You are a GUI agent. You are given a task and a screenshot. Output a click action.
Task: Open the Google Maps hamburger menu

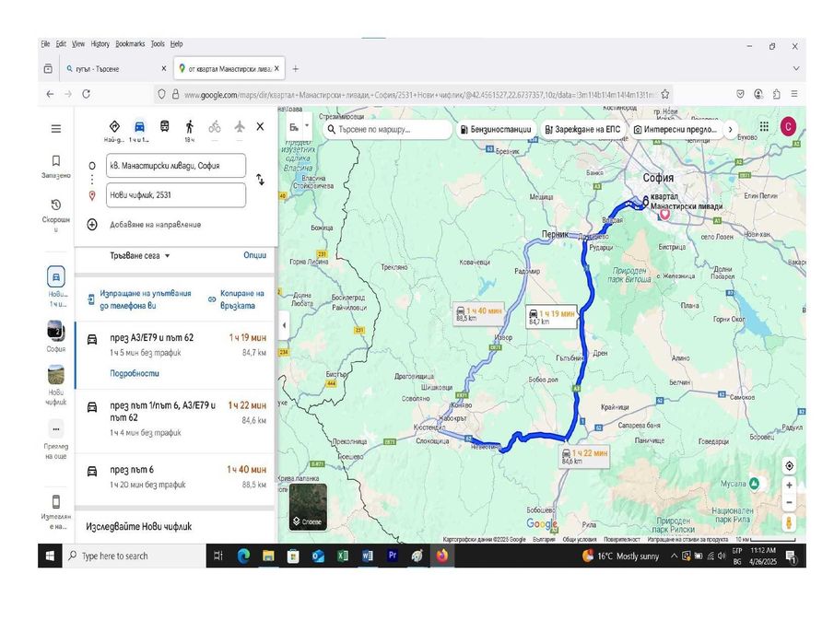click(56, 129)
